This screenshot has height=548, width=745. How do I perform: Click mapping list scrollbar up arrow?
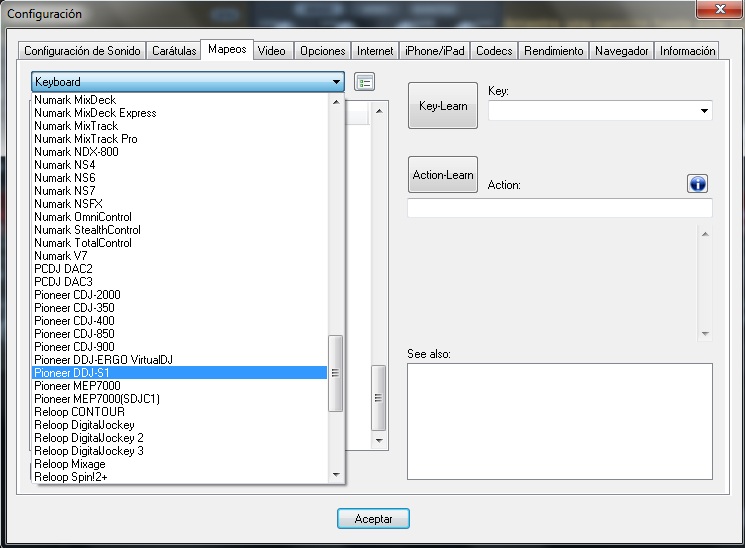point(379,111)
